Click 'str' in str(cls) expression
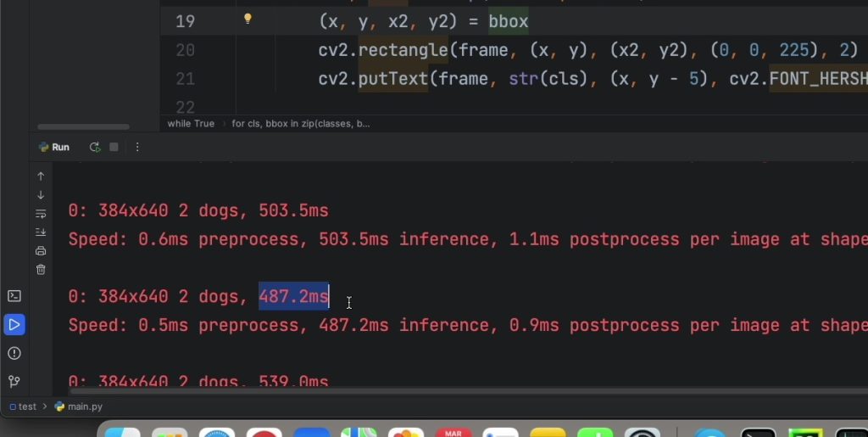868x437 pixels. [x=524, y=79]
